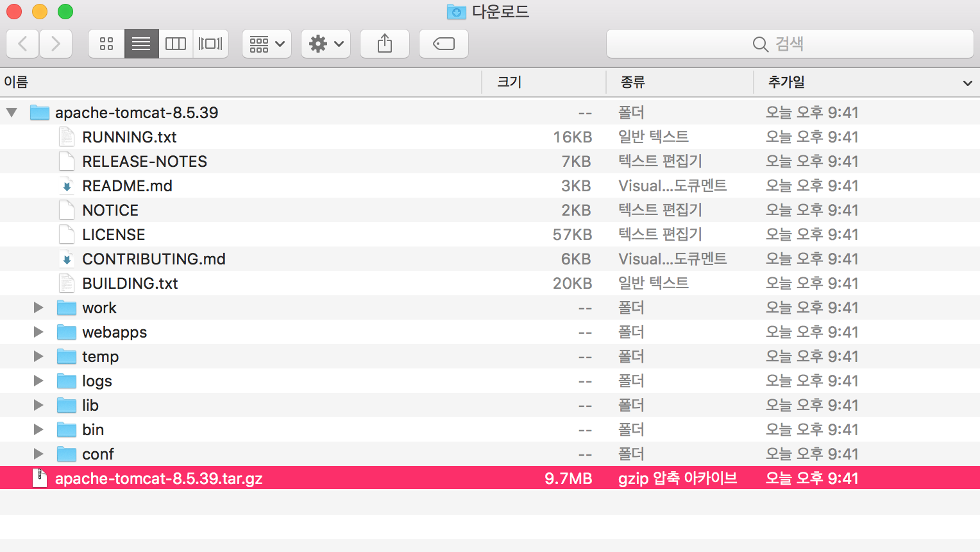The width and height of the screenshot is (980, 552).
Task: Click the bin folder icon
Action: 67,430
